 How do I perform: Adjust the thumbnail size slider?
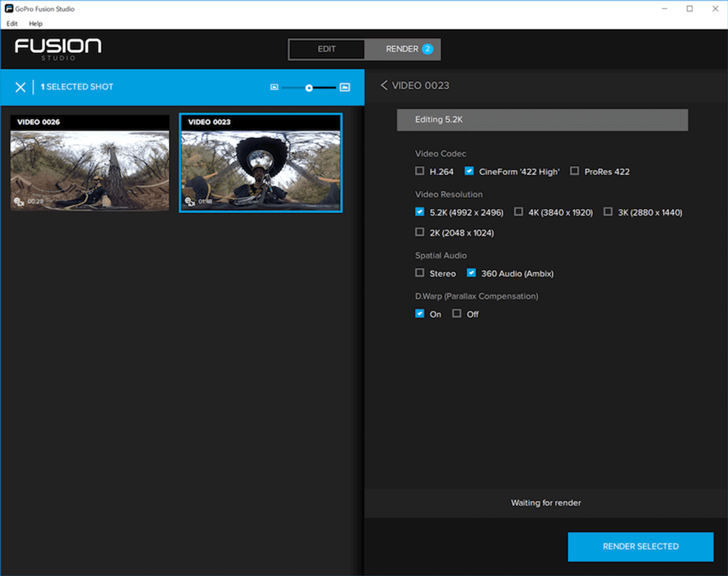pyautogui.click(x=309, y=88)
